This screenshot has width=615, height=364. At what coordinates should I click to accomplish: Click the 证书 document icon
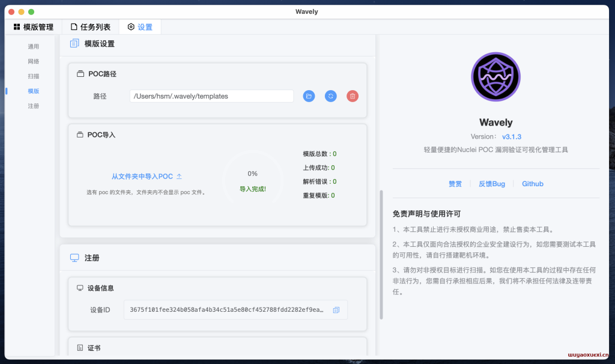80,348
